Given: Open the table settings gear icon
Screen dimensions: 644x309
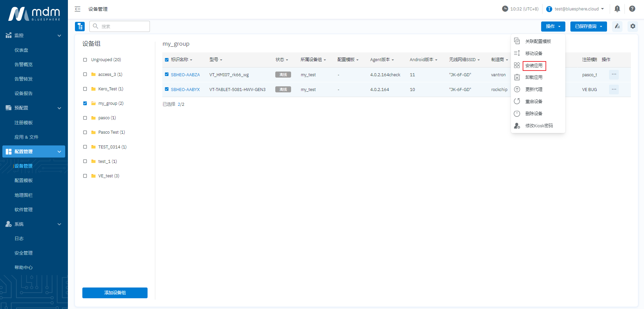Looking at the screenshot, I should coord(633,26).
